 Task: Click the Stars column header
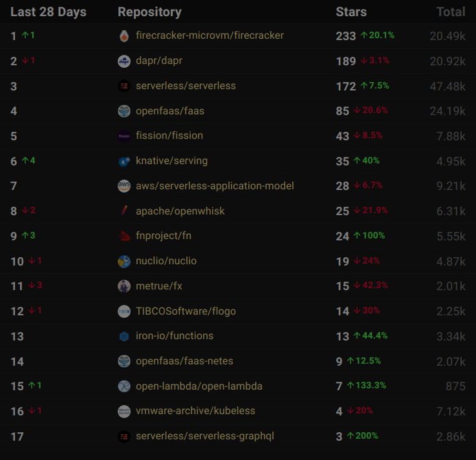[351, 12]
